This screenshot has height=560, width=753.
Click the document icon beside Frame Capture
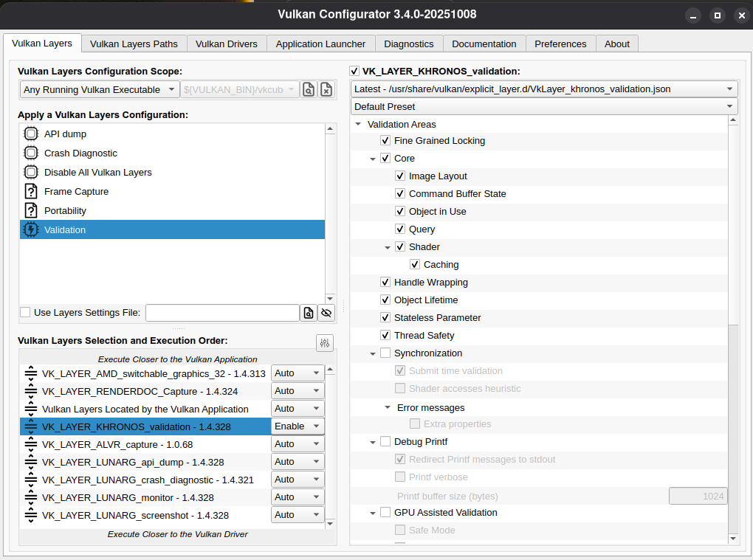click(x=31, y=192)
